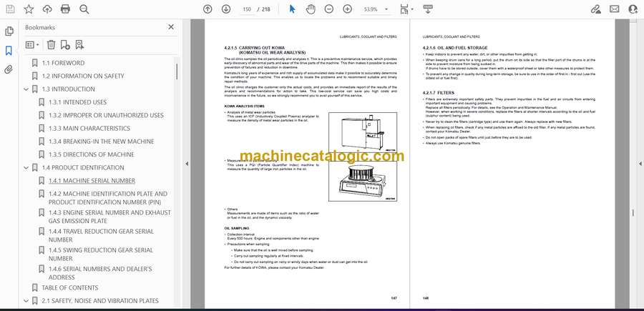The image size is (644, 311).
Task: Activate the Hand pan tool
Action: coord(311,9)
